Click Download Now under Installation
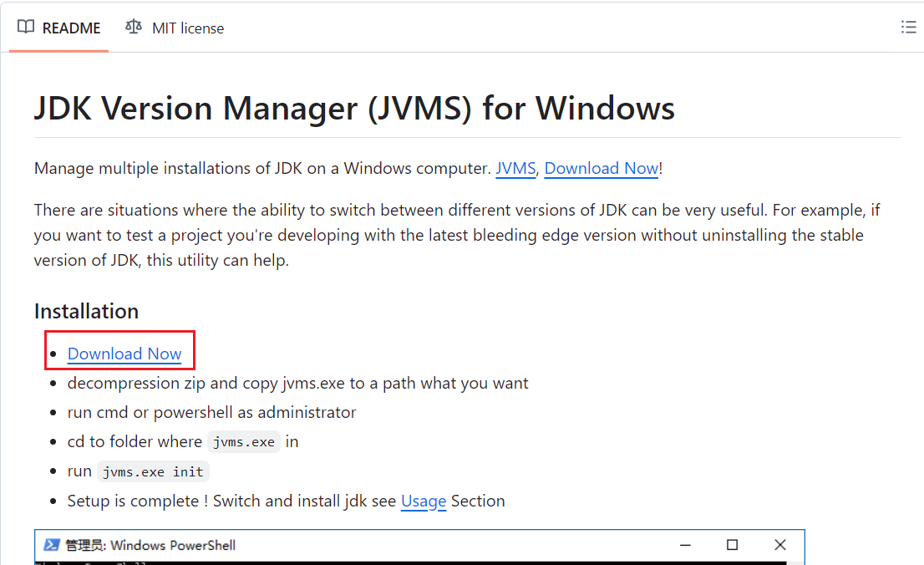Screen dimensions: 924x565 [124, 354]
